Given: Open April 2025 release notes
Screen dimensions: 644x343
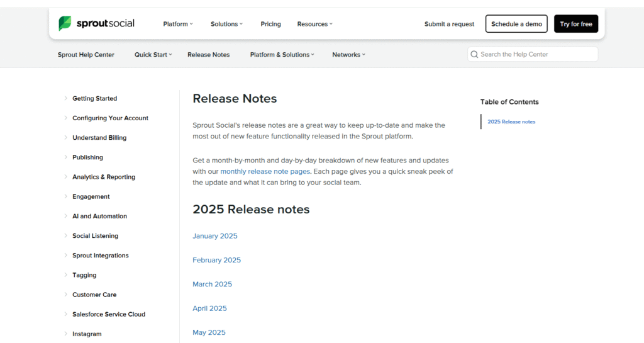Looking at the screenshot, I should pyautogui.click(x=209, y=308).
